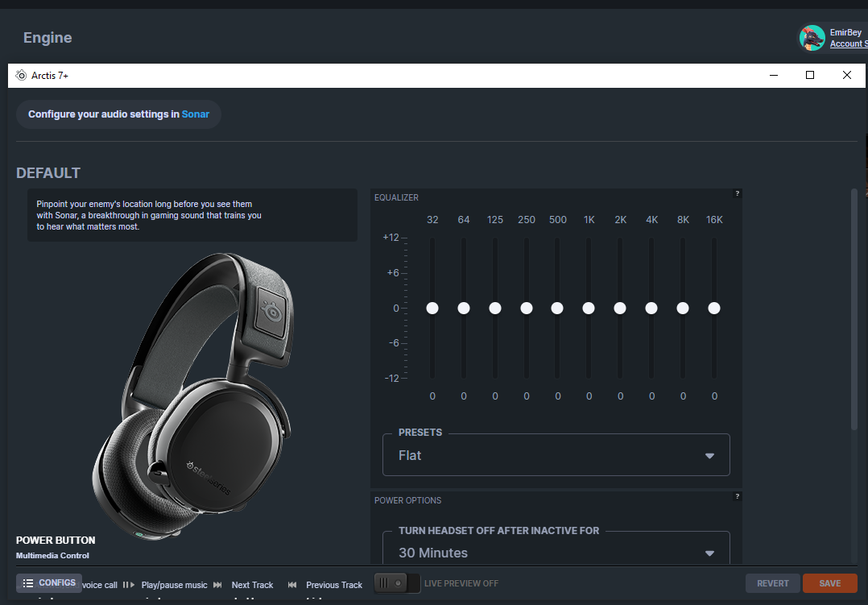
Task: Click the Revert button
Action: 772,583
